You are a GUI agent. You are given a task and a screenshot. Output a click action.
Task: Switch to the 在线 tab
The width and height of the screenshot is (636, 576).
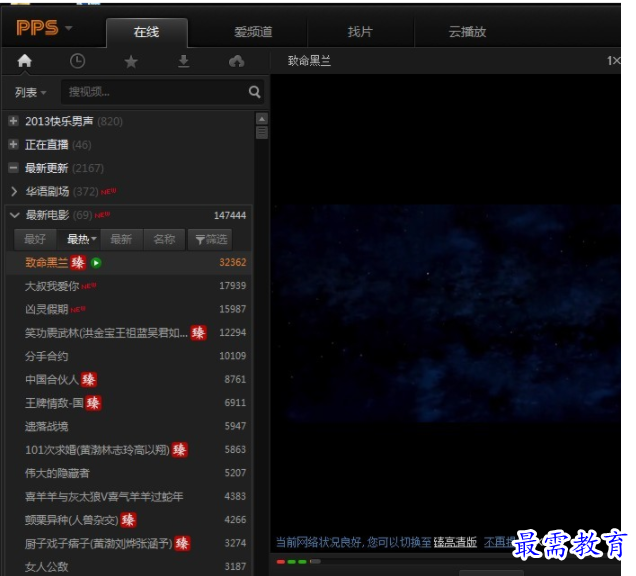[146, 32]
